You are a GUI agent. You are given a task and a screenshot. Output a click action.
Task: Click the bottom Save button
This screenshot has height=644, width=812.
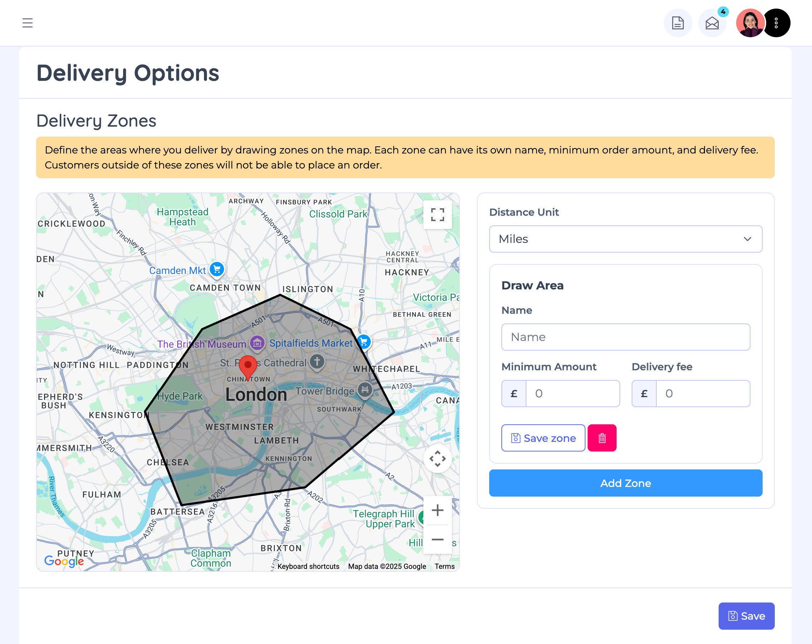click(x=746, y=616)
